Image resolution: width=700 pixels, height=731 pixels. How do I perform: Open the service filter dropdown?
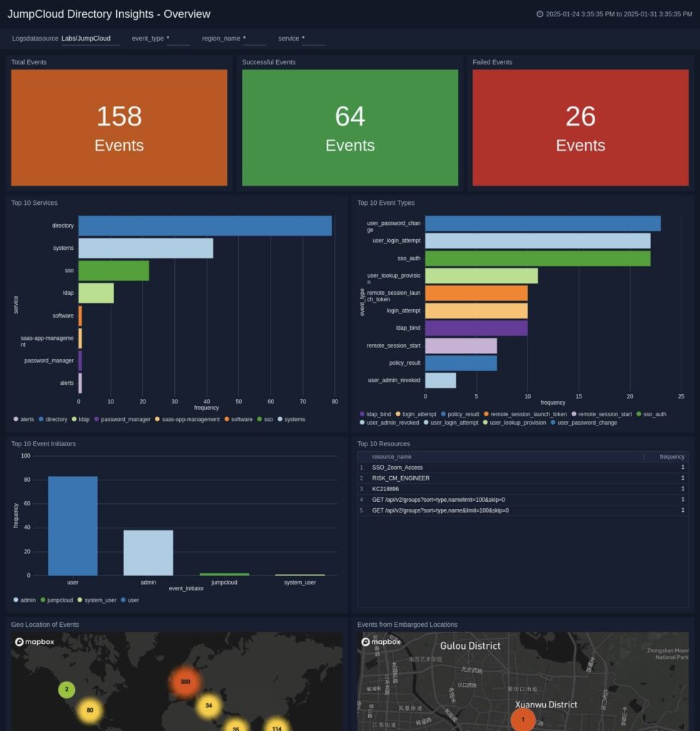click(x=313, y=39)
